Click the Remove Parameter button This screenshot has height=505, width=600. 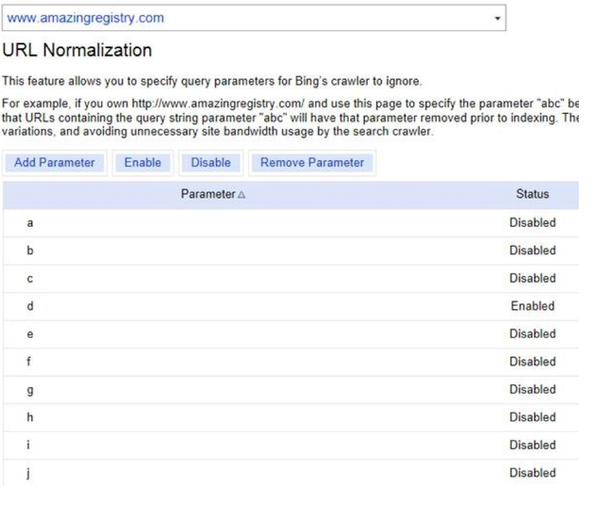[x=312, y=163]
